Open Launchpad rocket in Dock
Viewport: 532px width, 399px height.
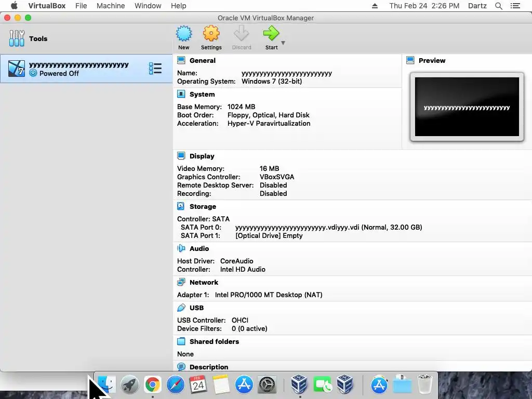(129, 385)
